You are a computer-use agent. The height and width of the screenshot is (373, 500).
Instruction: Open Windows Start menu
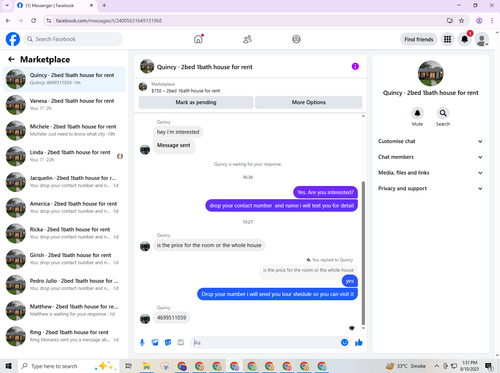coord(8,366)
